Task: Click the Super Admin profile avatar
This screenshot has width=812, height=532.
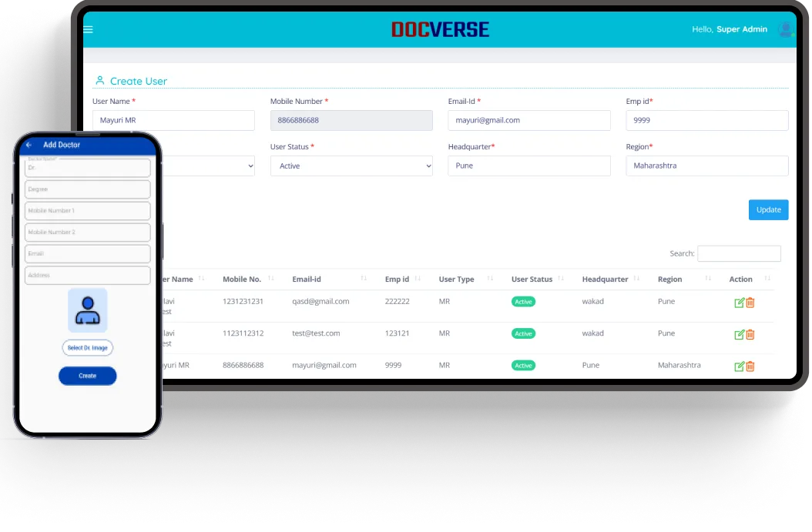Action: click(x=786, y=29)
